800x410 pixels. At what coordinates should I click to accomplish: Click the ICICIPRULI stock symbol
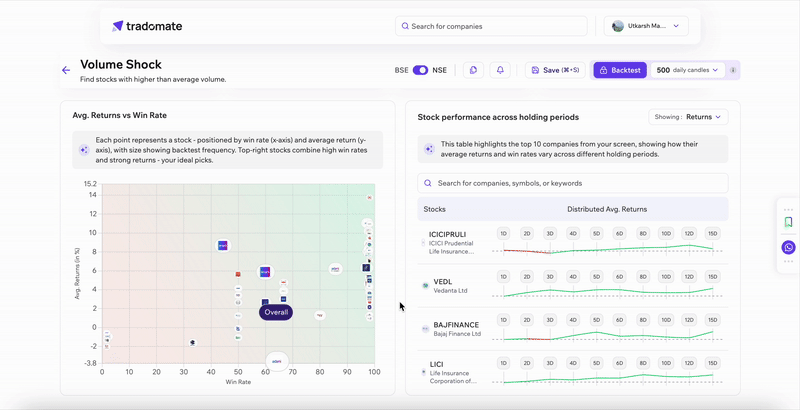[449, 235]
